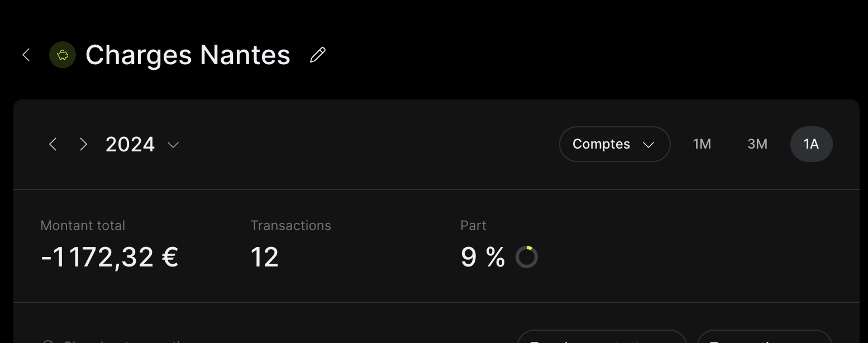Click the -1172,32 € total amount

coord(109,257)
